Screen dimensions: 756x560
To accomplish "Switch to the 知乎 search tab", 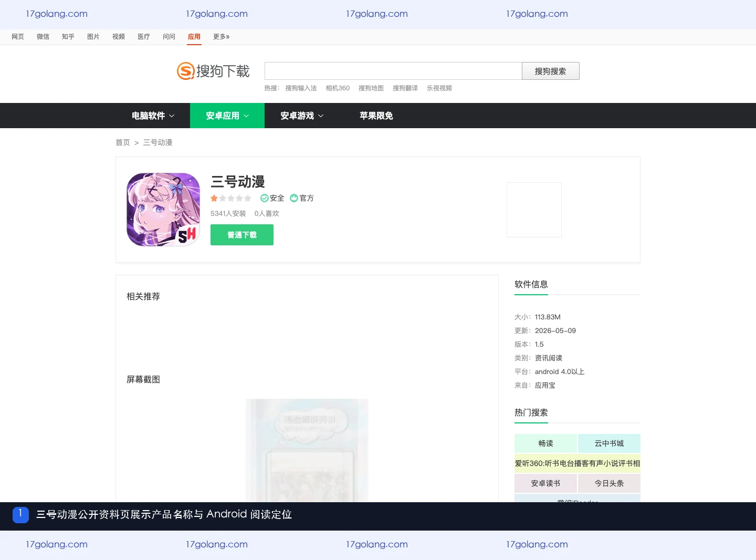I will pyautogui.click(x=68, y=37).
